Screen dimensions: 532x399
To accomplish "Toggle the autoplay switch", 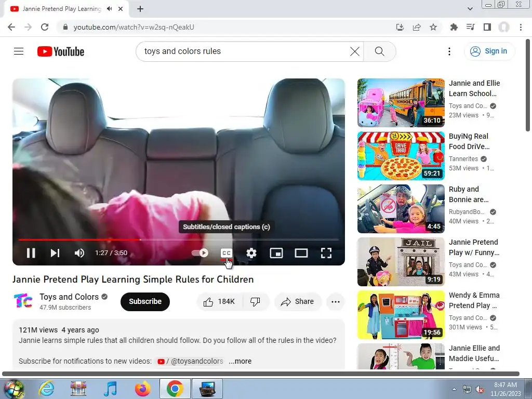I will (x=200, y=253).
